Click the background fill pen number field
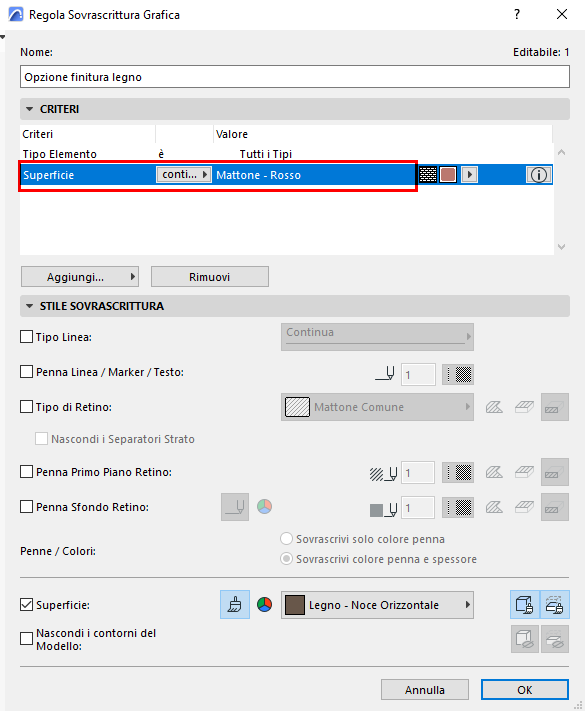 pyautogui.click(x=418, y=507)
